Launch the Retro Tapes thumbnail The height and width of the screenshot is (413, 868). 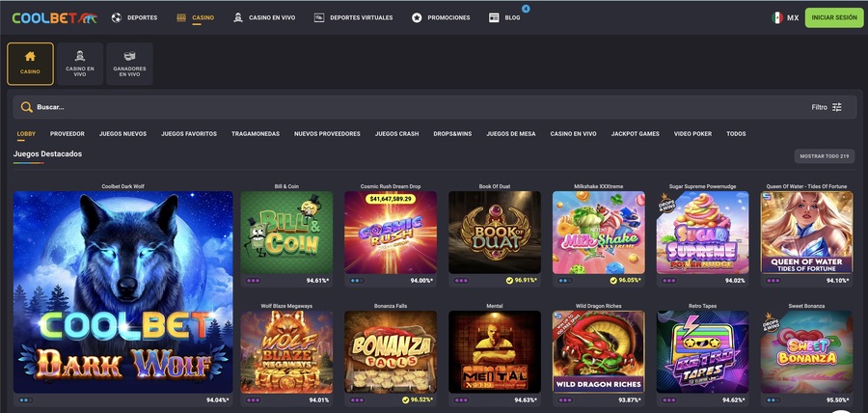pos(702,351)
